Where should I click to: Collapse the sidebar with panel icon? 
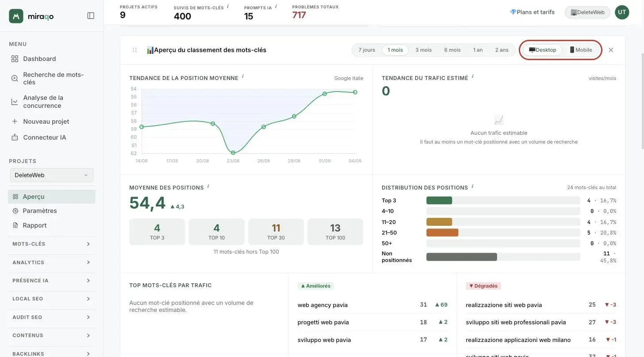(x=91, y=16)
